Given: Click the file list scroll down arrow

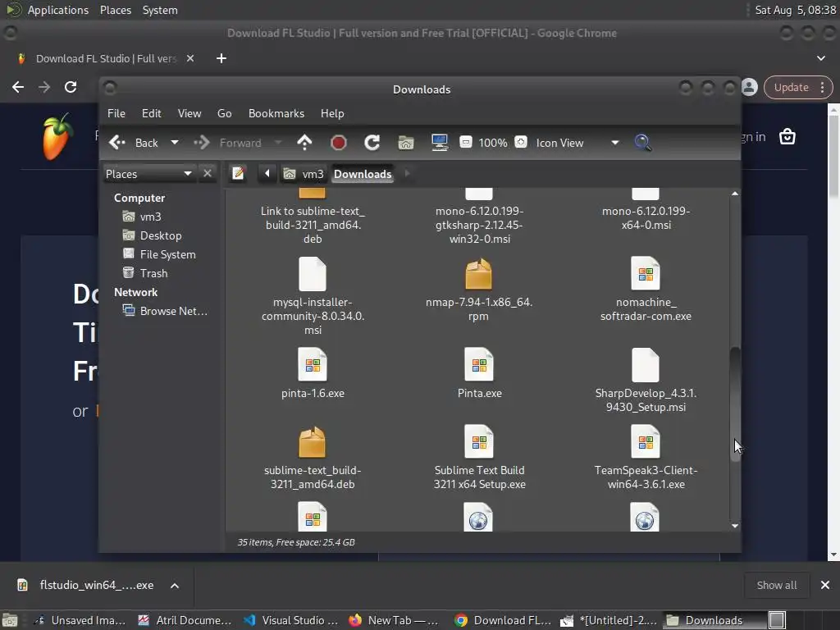Looking at the screenshot, I should [x=735, y=526].
